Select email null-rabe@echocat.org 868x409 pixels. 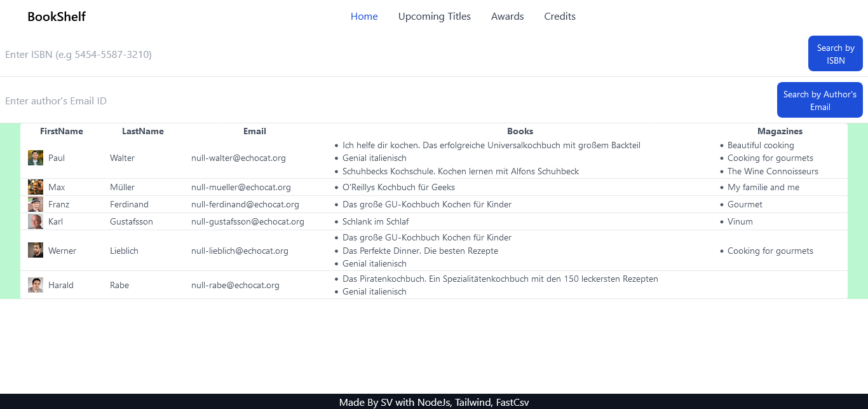click(235, 285)
